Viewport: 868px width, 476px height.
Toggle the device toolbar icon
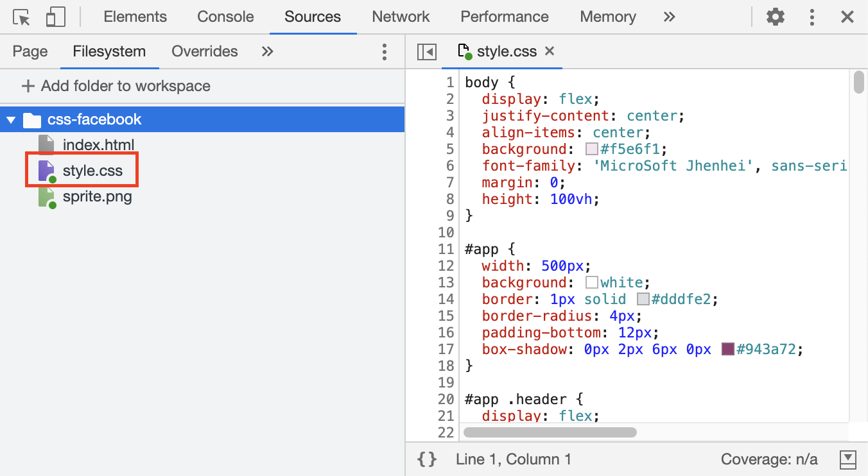(56, 17)
